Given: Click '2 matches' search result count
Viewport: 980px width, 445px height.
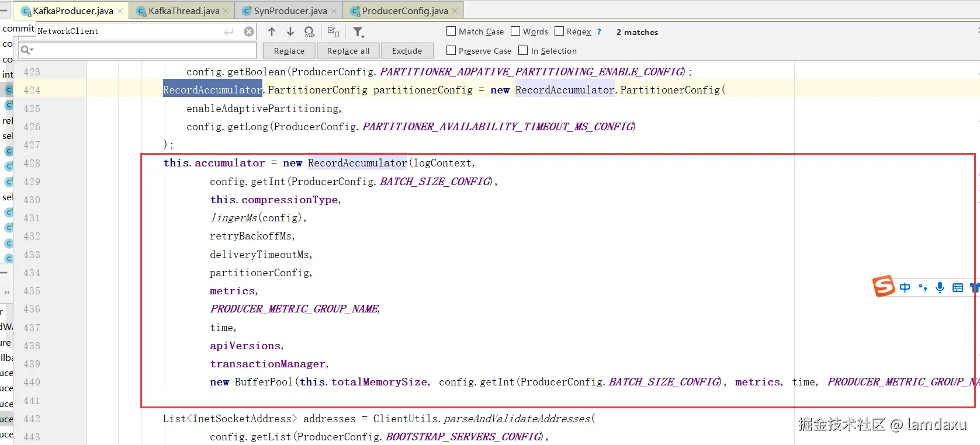Looking at the screenshot, I should click(637, 32).
